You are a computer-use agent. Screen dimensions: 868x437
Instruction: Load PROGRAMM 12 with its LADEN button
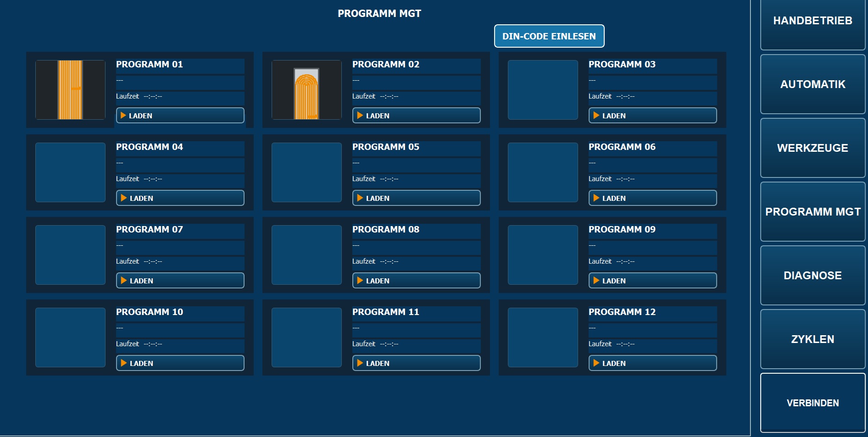[652, 363]
